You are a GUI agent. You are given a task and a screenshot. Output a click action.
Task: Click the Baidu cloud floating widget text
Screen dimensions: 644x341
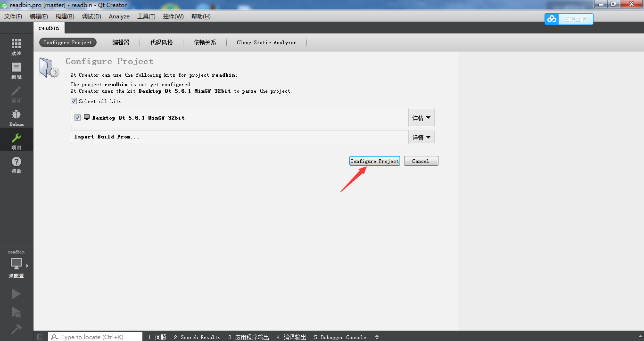(x=575, y=19)
